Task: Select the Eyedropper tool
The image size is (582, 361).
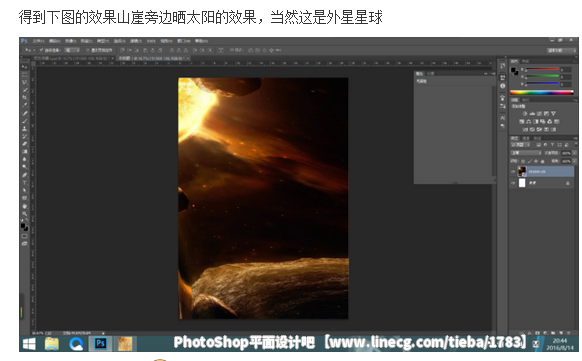Action: pos(25,105)
